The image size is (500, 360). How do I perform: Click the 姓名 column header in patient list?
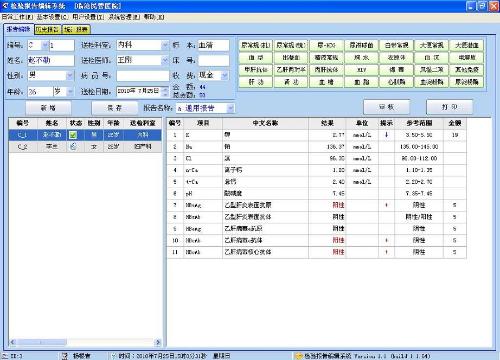coord(52,123)
